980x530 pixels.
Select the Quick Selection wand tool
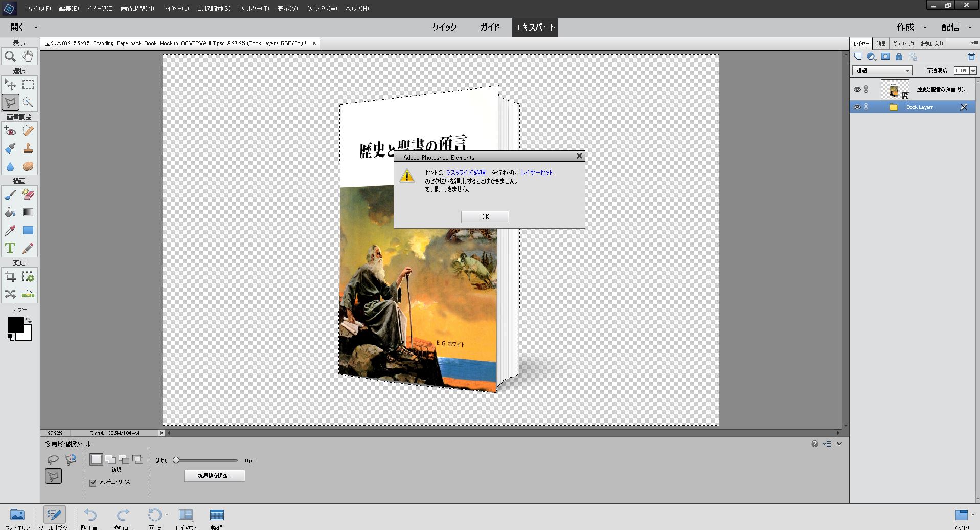[28, 102]
